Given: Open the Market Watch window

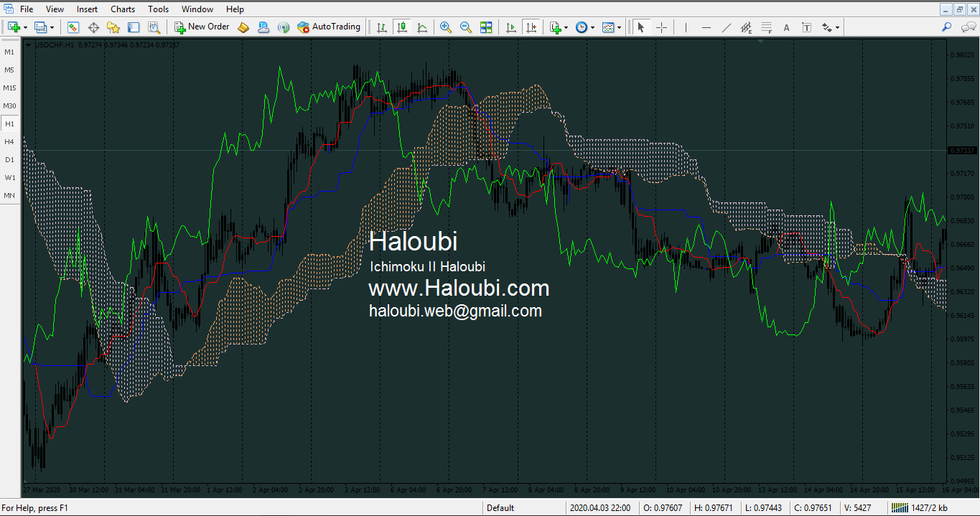Looking at the screenshot, I should [73, 27].
